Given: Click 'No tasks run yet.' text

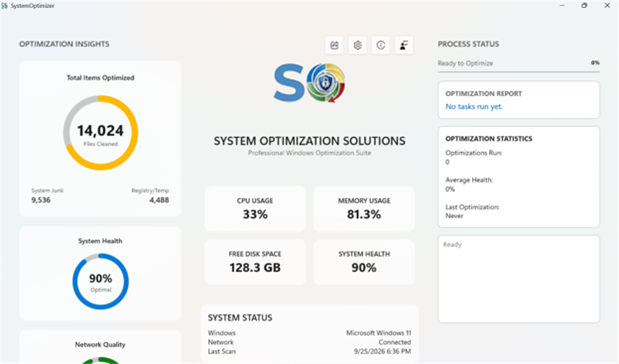Looking at the screenshot, I should (474, 106).
